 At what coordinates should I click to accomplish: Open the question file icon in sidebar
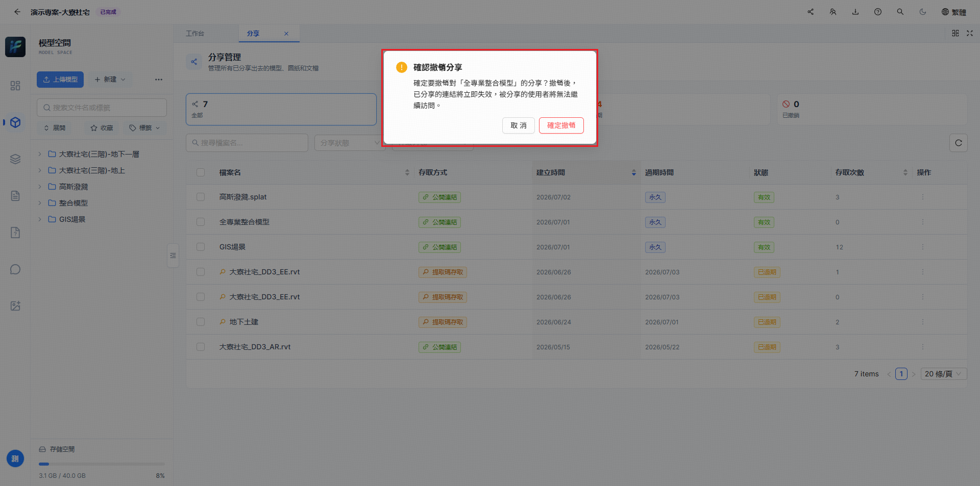coord(15,233)
